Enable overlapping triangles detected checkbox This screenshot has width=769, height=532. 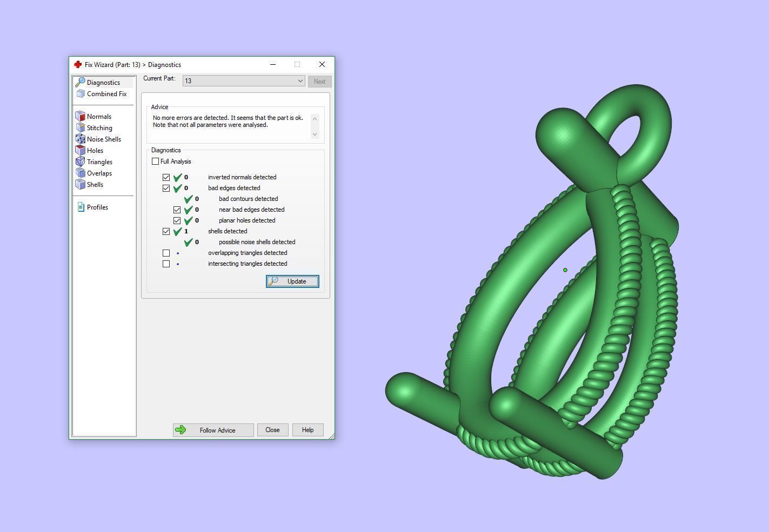166,253
